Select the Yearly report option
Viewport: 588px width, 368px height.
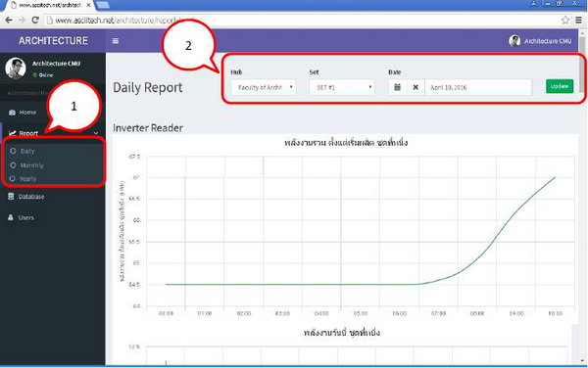[x=28, y=179]
